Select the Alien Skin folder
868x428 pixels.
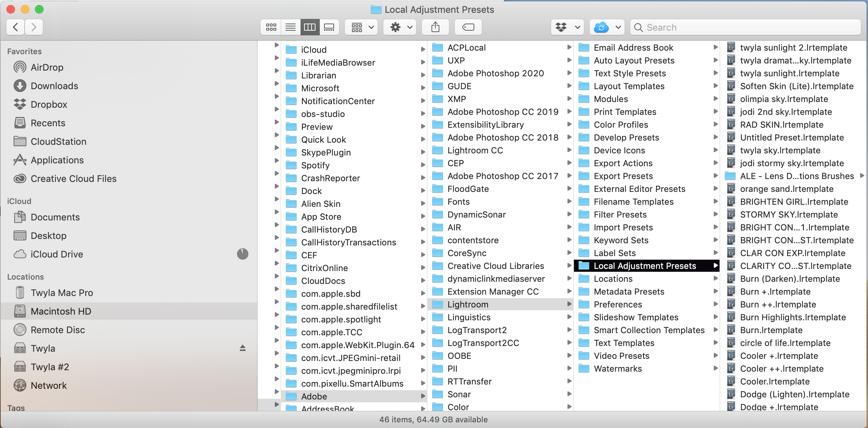(321, 204)
